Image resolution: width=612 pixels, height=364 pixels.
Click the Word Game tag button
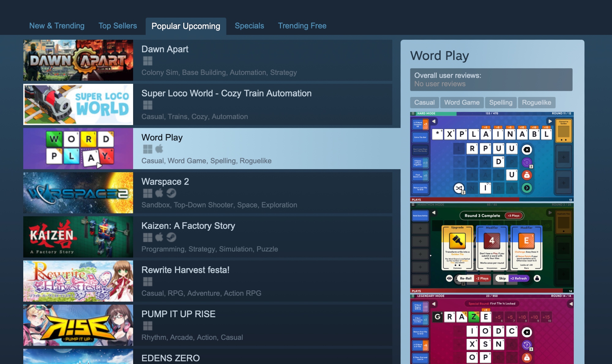pos(462,102)
